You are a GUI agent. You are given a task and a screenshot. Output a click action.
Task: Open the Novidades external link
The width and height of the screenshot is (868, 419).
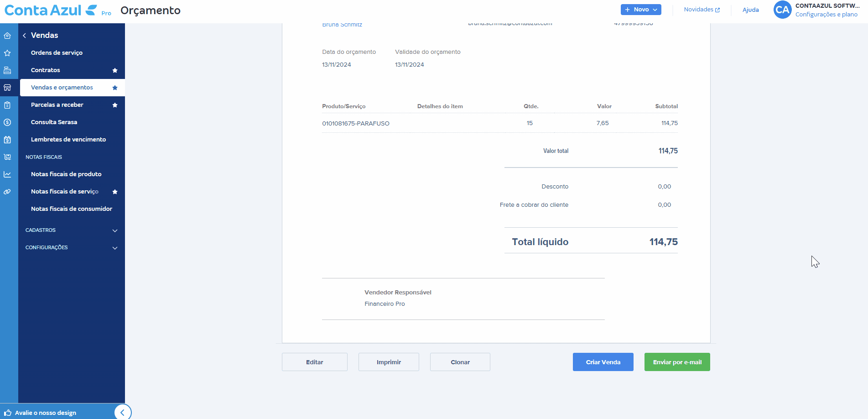click(702, 10)
